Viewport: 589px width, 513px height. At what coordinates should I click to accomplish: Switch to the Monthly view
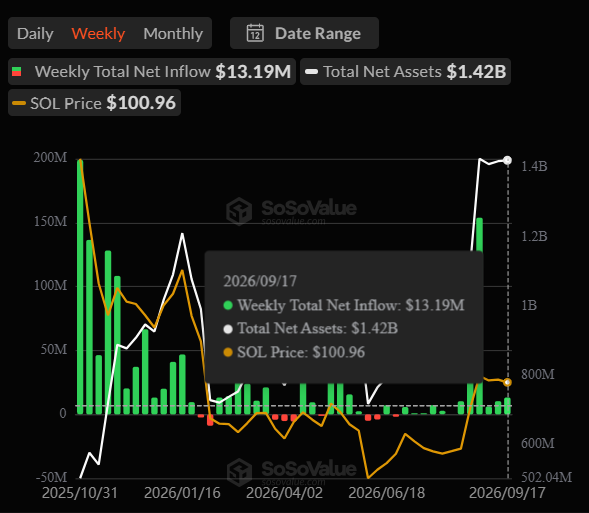pos(173,33)
